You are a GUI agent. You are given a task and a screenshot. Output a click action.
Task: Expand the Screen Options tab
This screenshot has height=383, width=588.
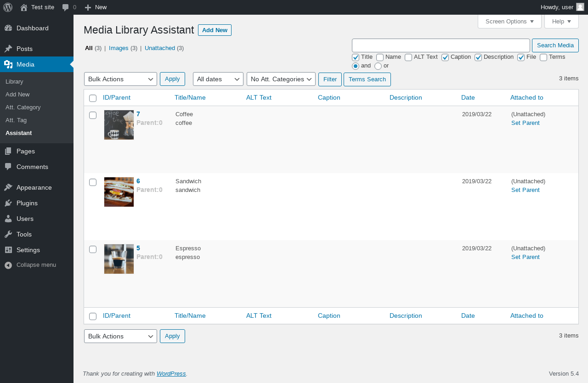[x=509, y=22]
